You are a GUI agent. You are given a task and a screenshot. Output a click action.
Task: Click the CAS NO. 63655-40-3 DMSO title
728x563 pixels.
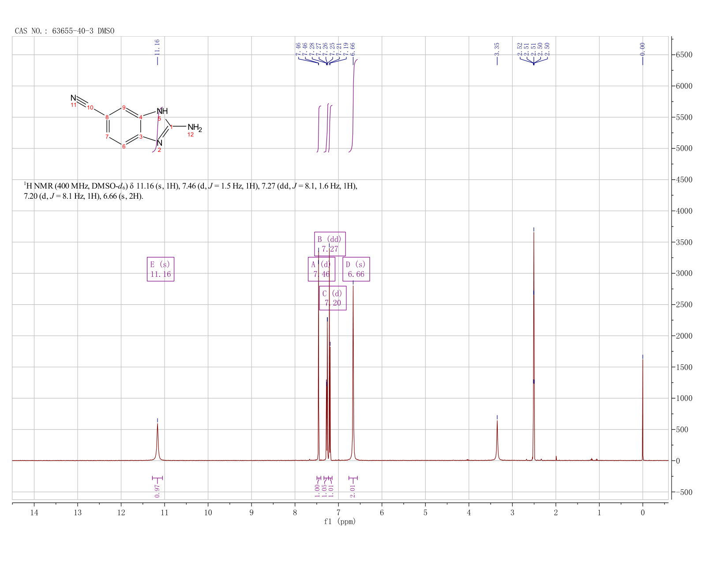[x=64, y=31]
